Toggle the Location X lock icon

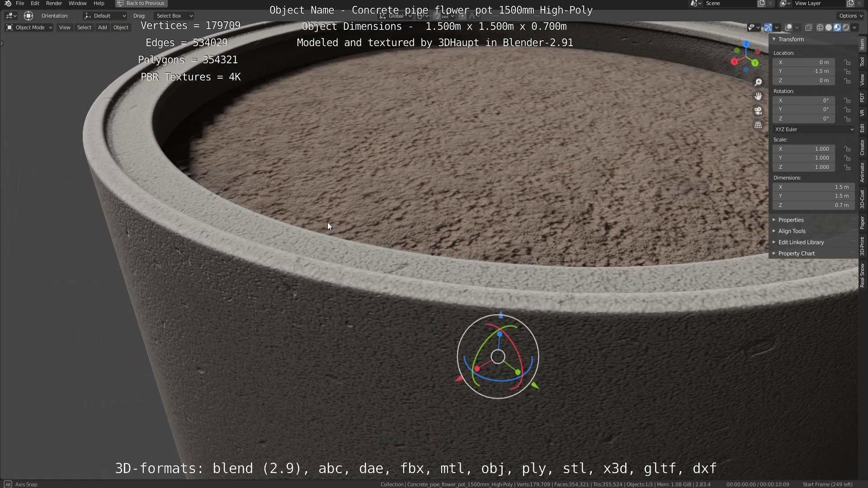pyautogui.click(x=847, y=62)
